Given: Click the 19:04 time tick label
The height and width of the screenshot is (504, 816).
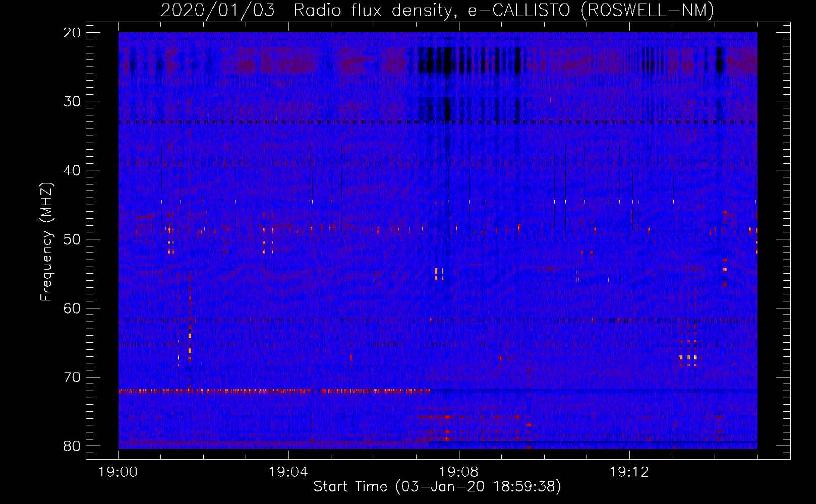Looking at the screenshot, I should 288,472.
